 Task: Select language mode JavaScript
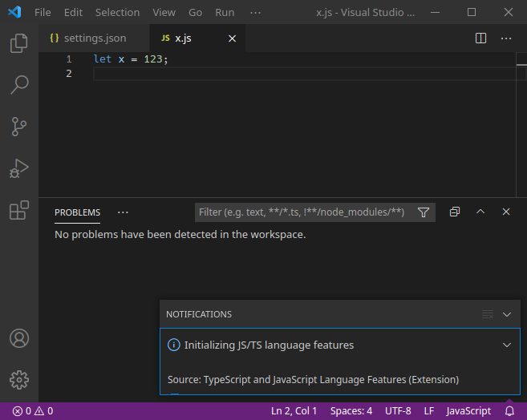click(x=468, y=411)
